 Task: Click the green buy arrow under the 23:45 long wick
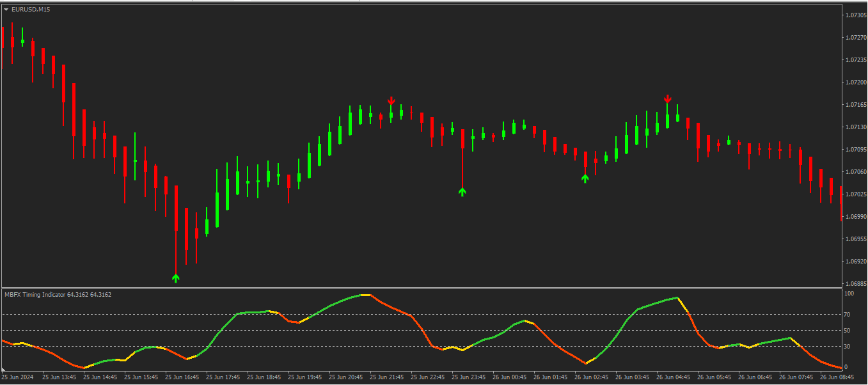pyautogui.click(x=462, y=191)
